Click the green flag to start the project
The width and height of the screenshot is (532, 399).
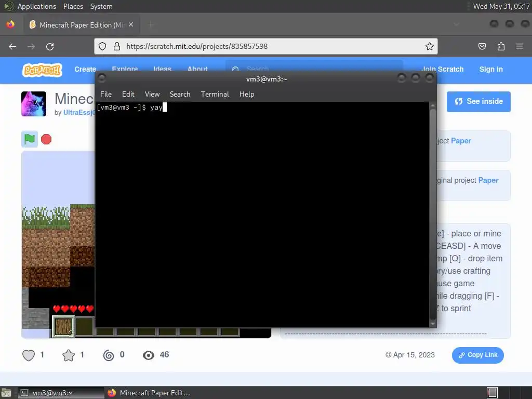coord(30,139)
